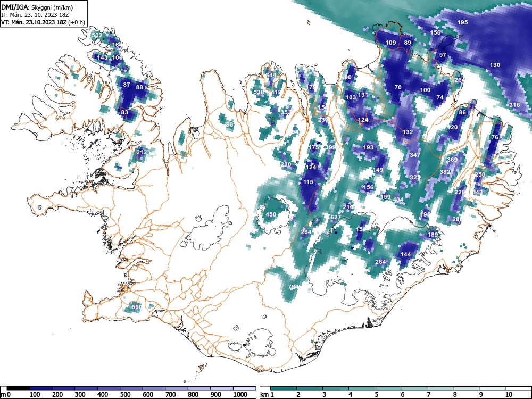Screen dimensions: 532x399
Task: Pick the pale lavender swatch before 1000
Action: point(222,388)
